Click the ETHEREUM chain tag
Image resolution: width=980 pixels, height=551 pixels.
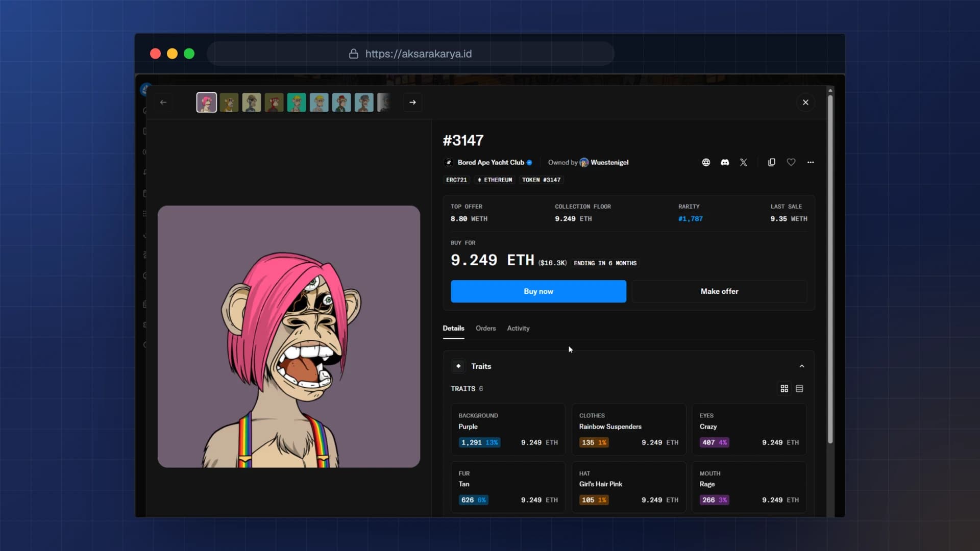pyautogui.click(x=495, y=180)
